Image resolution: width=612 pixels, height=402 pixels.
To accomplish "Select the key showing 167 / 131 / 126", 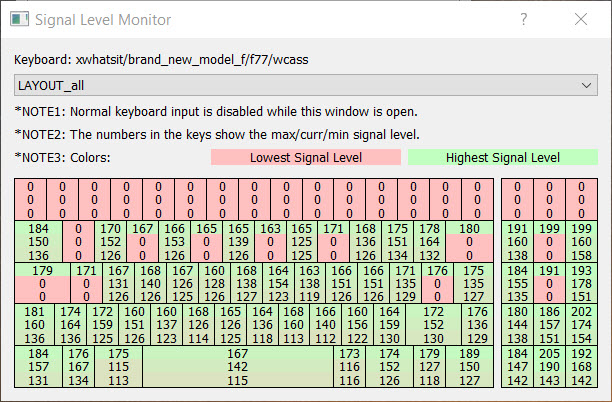I will [x=118, y=283].
